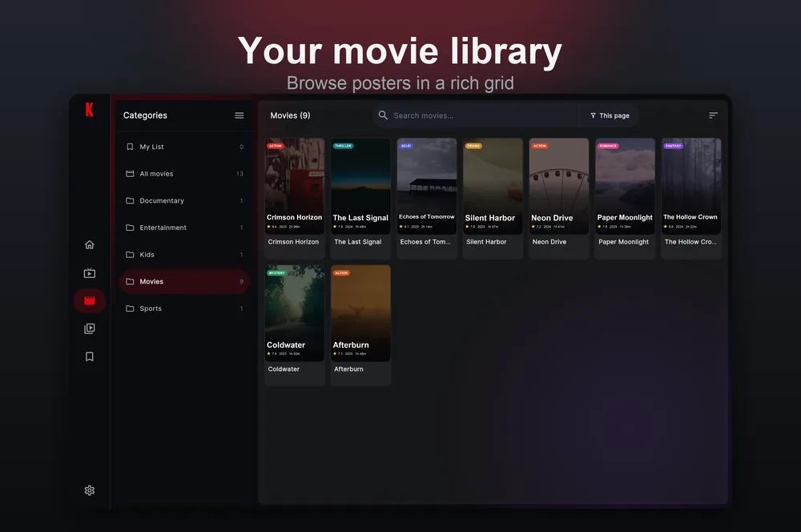Image resolution: width=801 pixels, height=532 pixels.
Task: Click the ROMANCE badge on Paper Moonlight
Action: tap(608, 146)
